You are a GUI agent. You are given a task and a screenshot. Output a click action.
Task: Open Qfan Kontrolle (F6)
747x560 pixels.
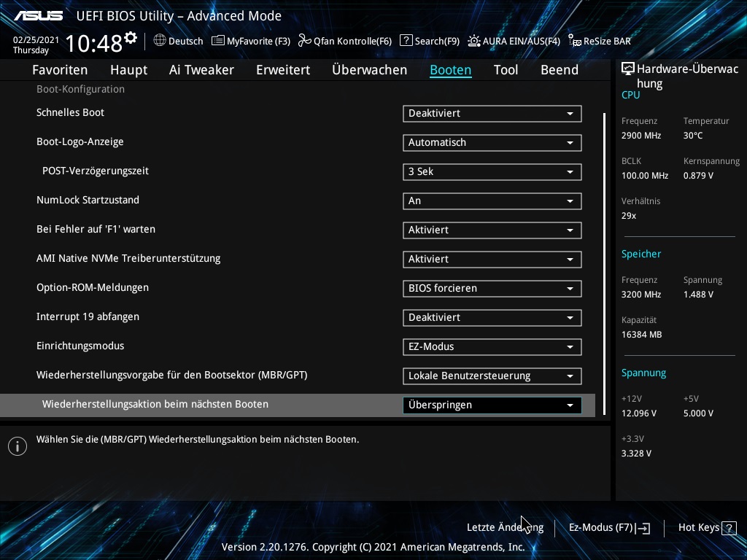tap(345, 41)
